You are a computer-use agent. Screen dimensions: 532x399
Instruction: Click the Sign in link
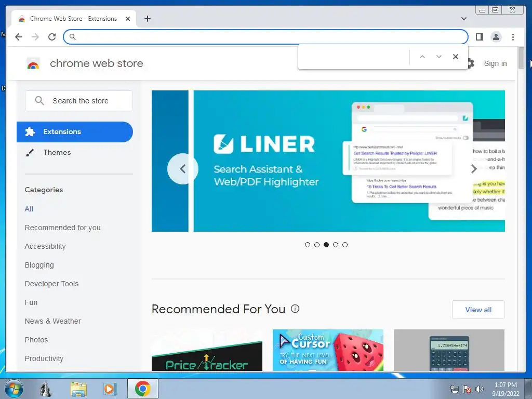click(x=495, y=63)
